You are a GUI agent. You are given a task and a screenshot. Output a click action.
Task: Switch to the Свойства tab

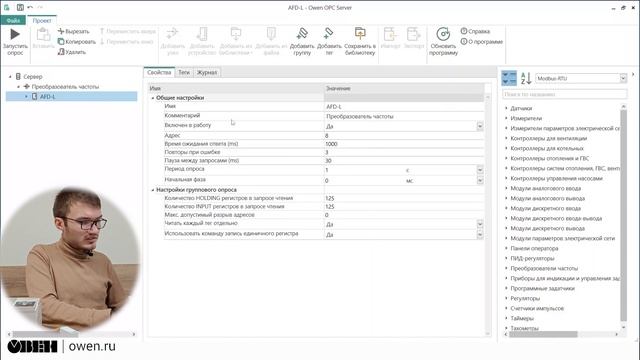tap(159, 72)
